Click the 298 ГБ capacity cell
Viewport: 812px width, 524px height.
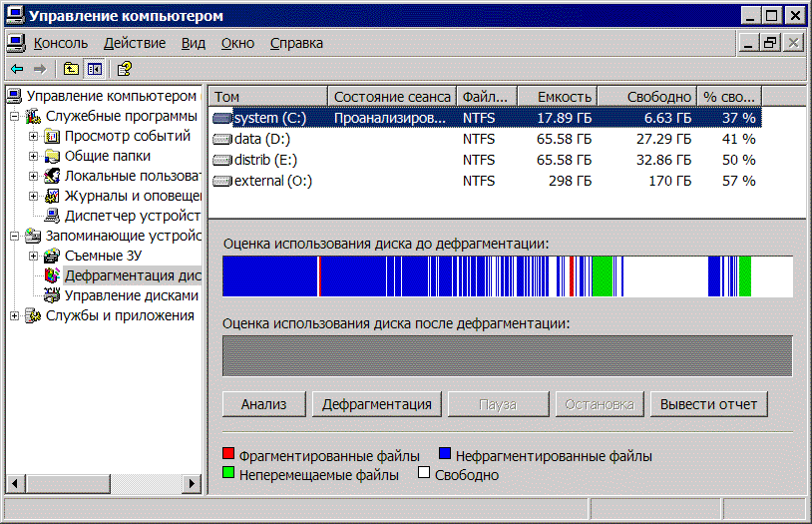click(x=570, y=181)
